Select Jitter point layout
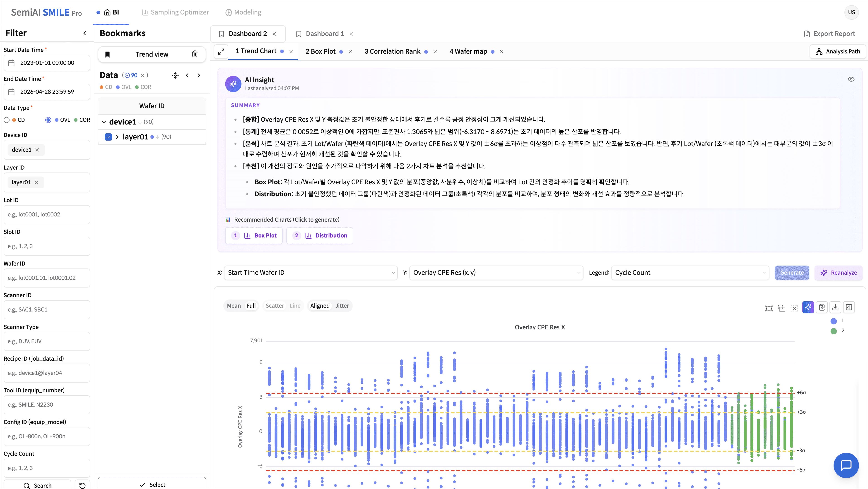 342,306
